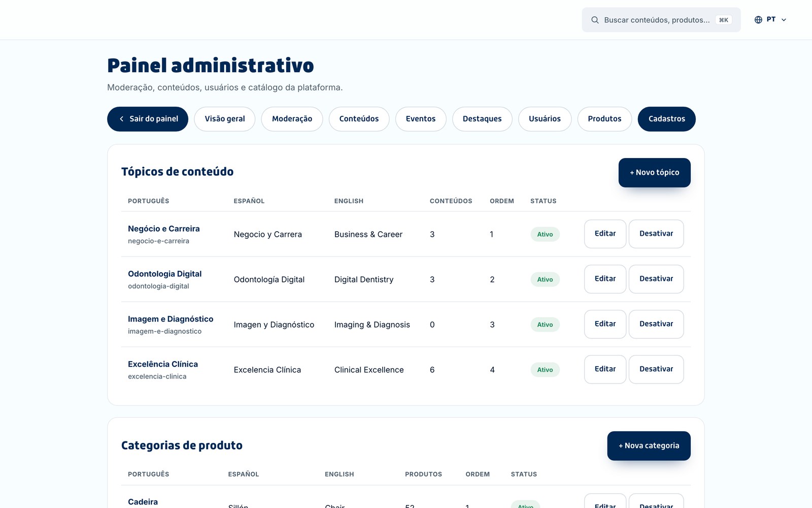This screenshot has height=508, width=812.
Task: Edit the Negócio e Carreira topic
Action: (x=605, y=234)
